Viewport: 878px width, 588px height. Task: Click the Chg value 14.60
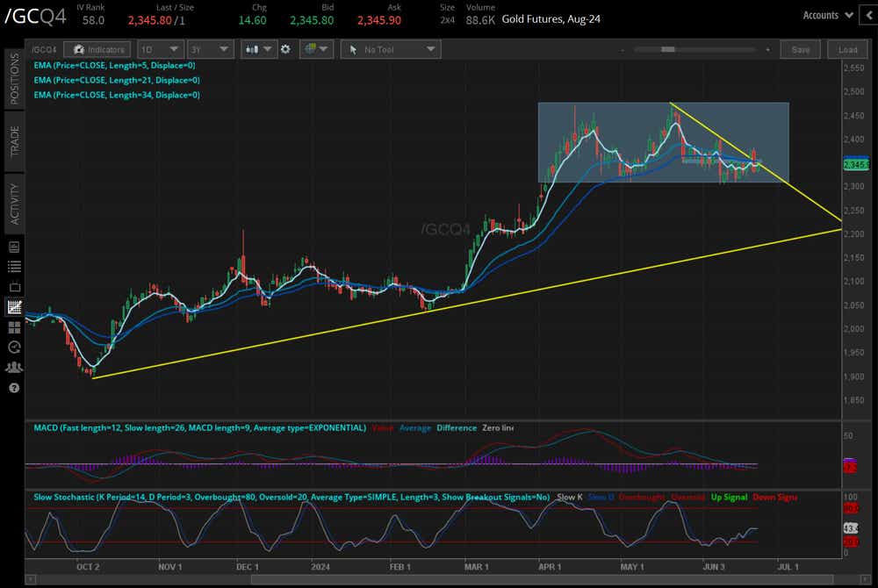point(253,20)
